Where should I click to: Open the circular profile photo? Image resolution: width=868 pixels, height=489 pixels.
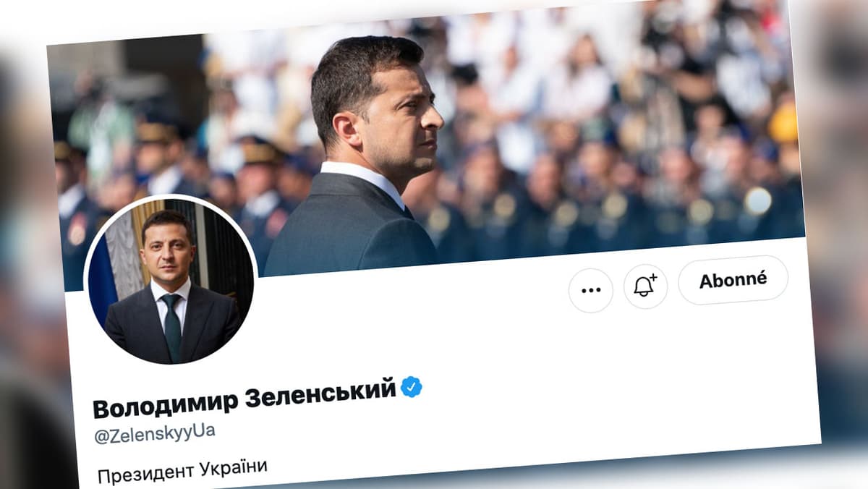point(170,279)
